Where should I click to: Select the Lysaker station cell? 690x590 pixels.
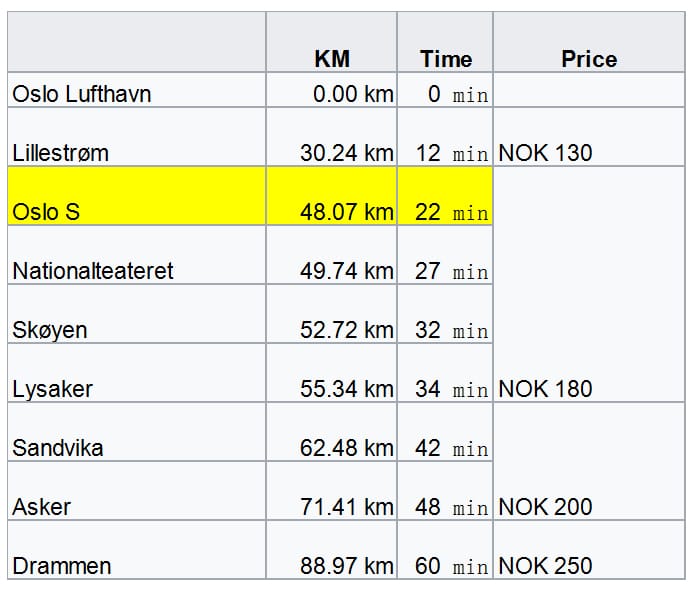[137, 373]
